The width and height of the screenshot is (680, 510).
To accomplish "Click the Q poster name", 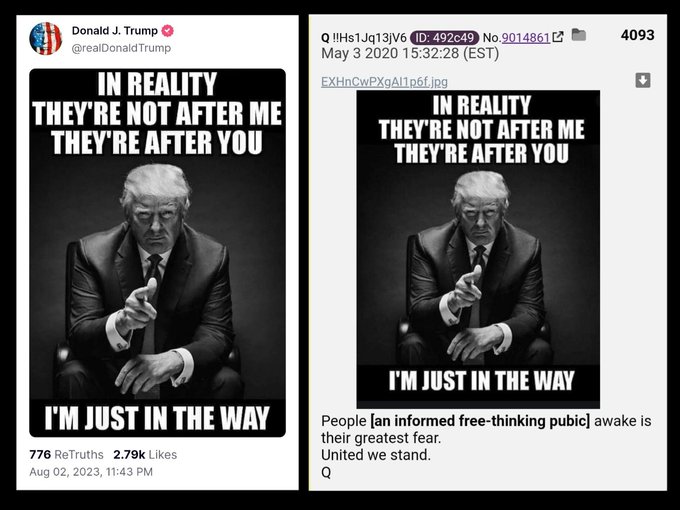I will click(325, 38).
